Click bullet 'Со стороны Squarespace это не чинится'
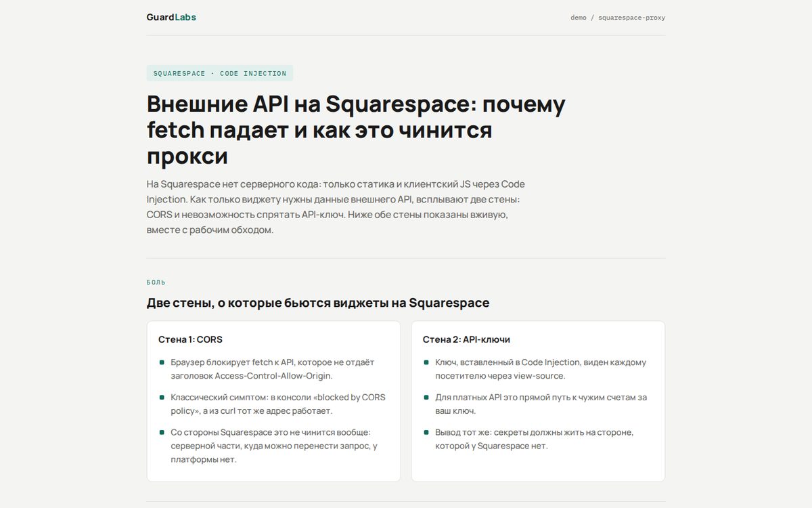 click(x=273, y=446)
